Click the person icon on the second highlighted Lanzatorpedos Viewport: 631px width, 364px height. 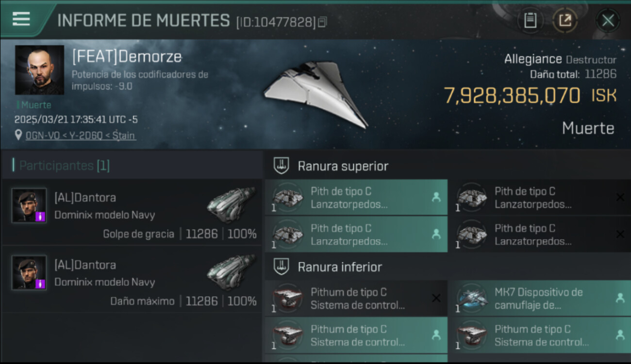tap(436, 234)
